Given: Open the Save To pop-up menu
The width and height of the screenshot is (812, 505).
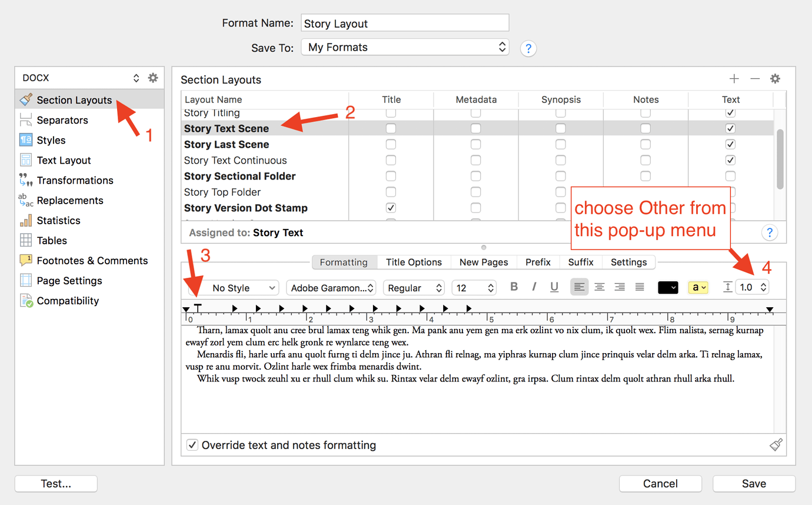Looking at the screenshot, I should pos(405,47).
